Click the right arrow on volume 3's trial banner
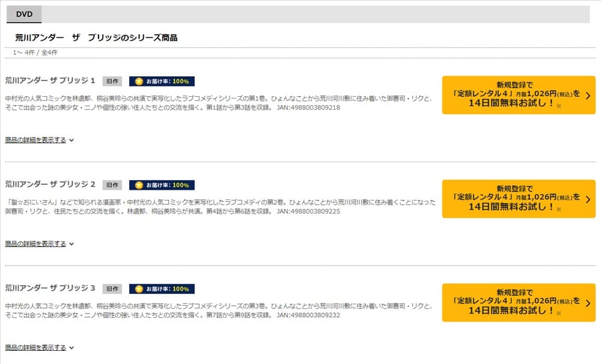 pyautogui.click(x=587, y=303)
